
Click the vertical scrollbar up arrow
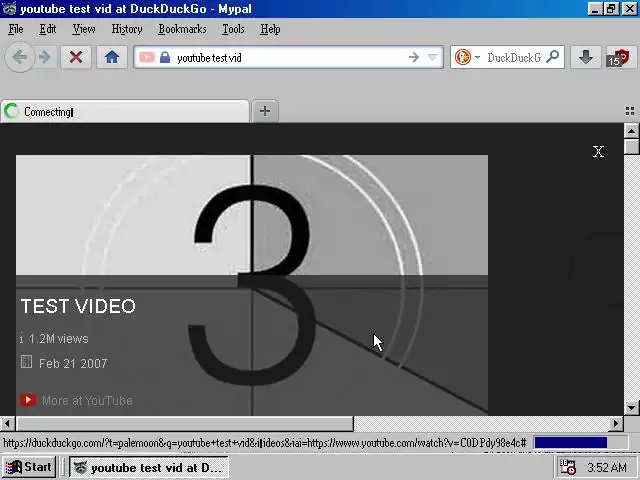[x=631, y=131]
